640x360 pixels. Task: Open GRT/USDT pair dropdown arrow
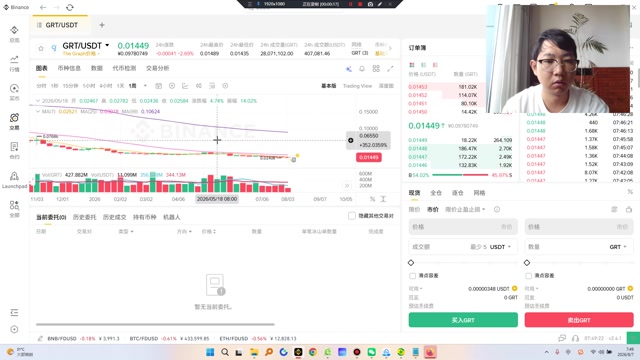coord(107,45)
